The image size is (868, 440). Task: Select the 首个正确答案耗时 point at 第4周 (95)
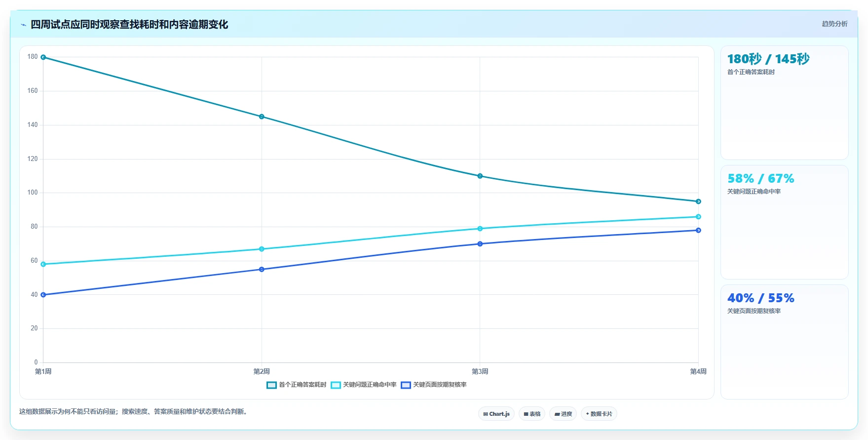coord(698,201)
